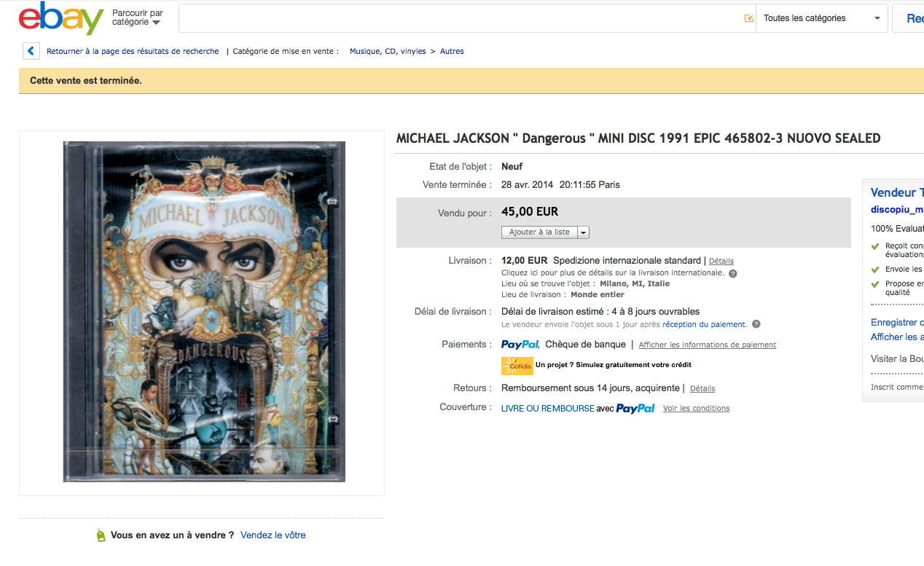Image resolution: width=924 pixels, height=566 pixels.
Task: Click the Dangerous album cover image
Action: (x=204, y=312)
